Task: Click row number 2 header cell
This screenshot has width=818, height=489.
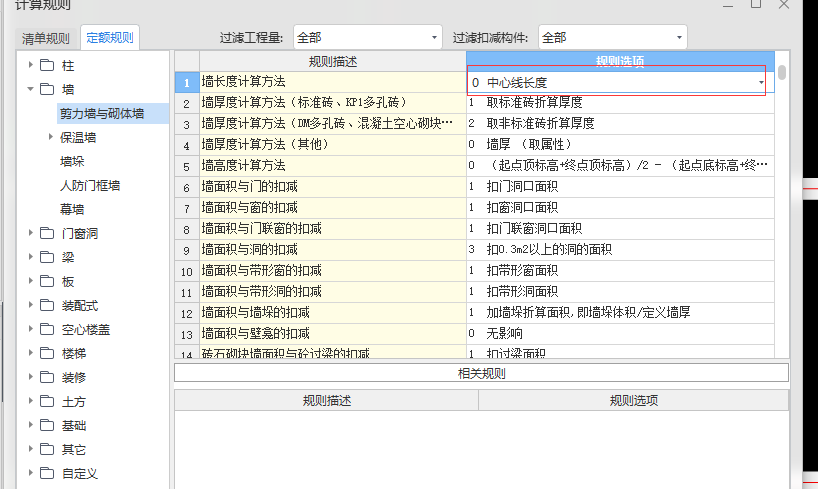Action: (x=187, y=103)
